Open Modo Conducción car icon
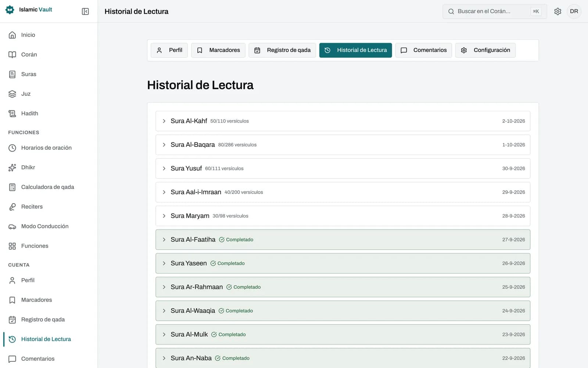 [12, 226]
